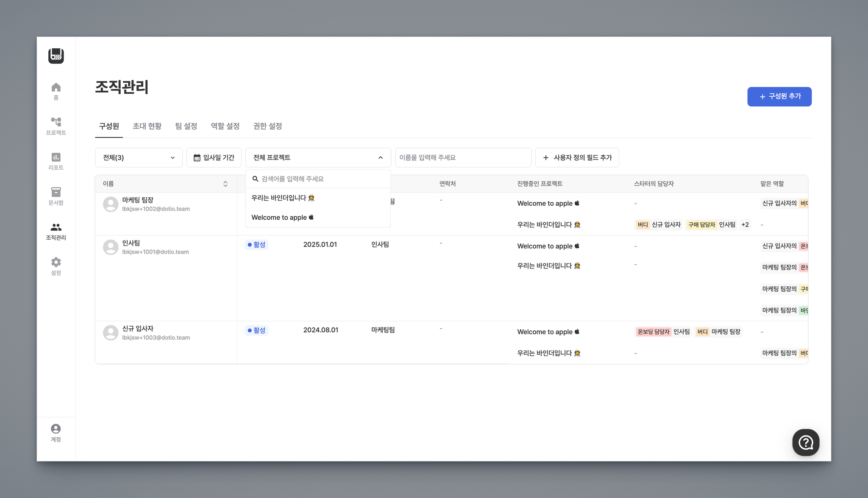Open the help chat bubble button
The width and height of the screenshot is (868, 498).
coord(805,442)
